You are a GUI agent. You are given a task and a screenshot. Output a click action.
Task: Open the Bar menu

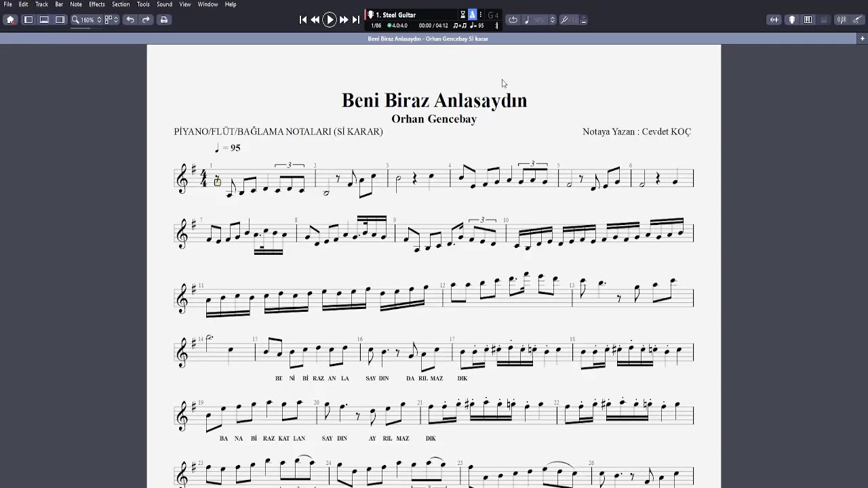(x=59, y=4)
